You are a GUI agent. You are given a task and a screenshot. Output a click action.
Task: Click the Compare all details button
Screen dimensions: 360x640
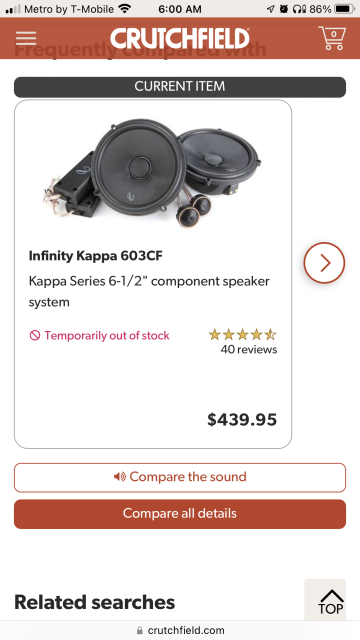point(180,514)
